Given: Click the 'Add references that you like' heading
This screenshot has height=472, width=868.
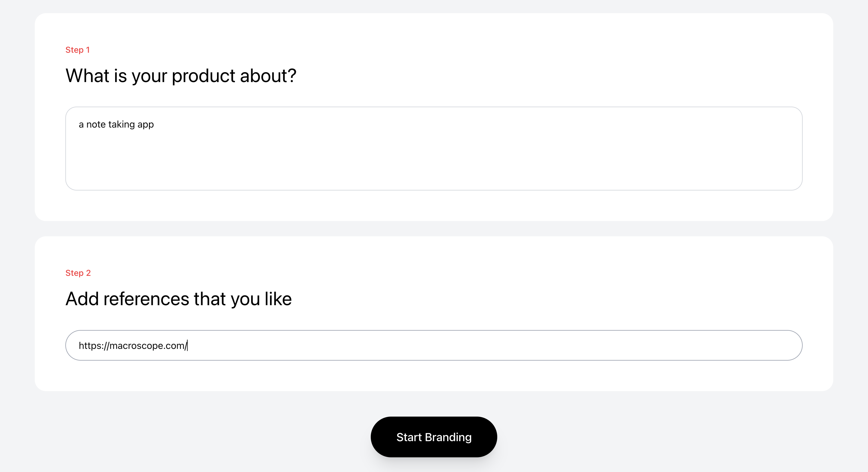Looking at the screenshot, I should (x=179, y=299).
